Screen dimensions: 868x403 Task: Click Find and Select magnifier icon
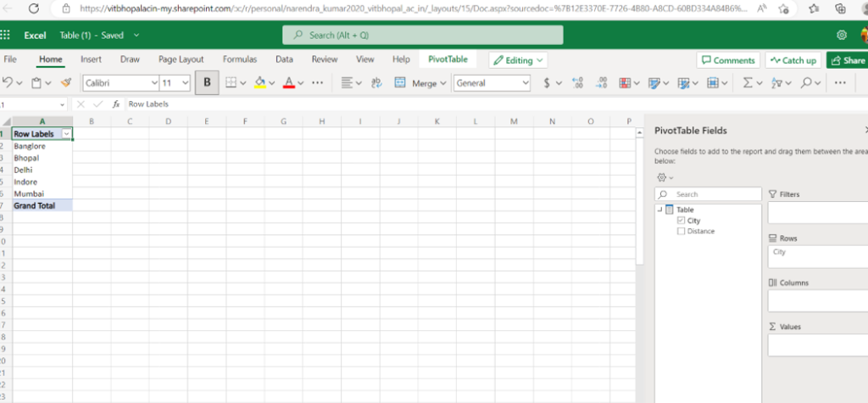[806, 82]
